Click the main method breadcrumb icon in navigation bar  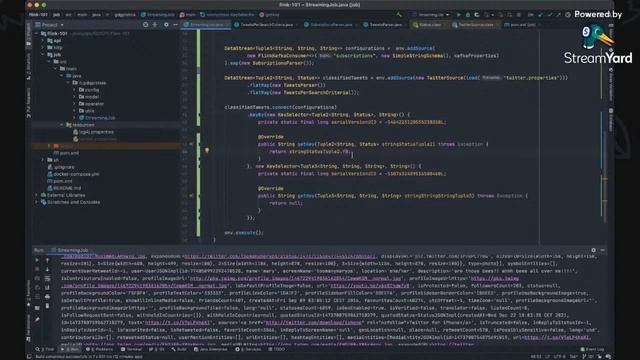pos(182,15)
